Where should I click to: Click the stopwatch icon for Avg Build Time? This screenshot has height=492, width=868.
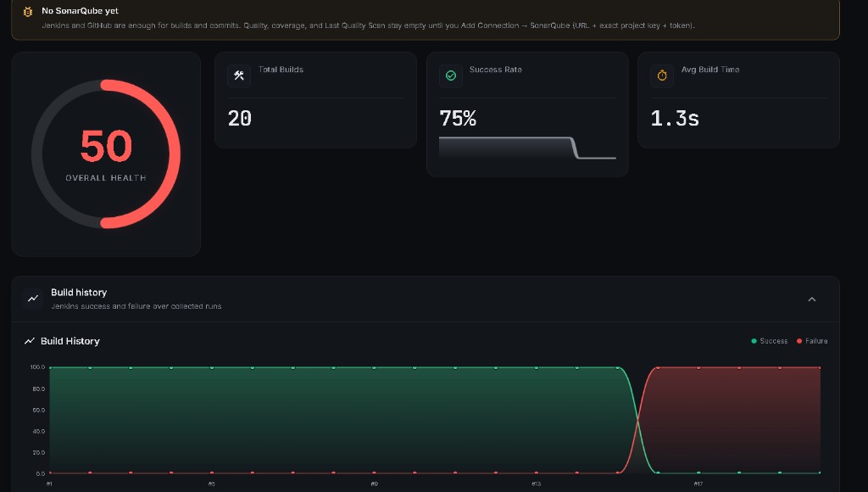tap(662, 75)
